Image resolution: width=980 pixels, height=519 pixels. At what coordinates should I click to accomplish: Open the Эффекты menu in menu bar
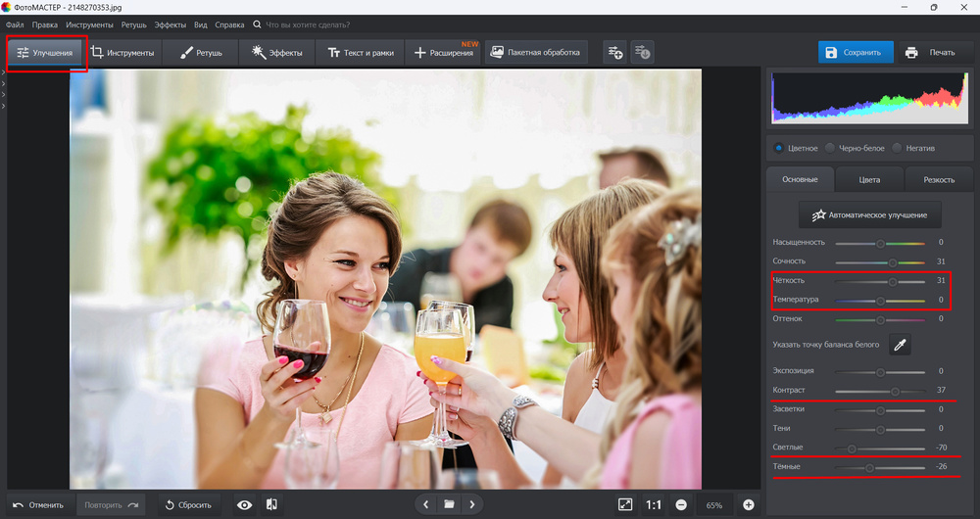171,24
